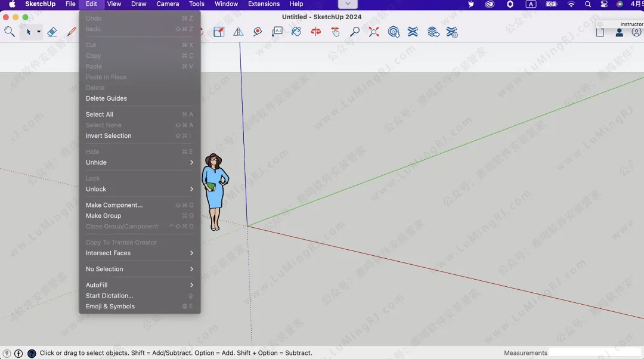644x359 pixels.
Task: Open the 3D Warehouse icon
Action: (x=394, y=32)
